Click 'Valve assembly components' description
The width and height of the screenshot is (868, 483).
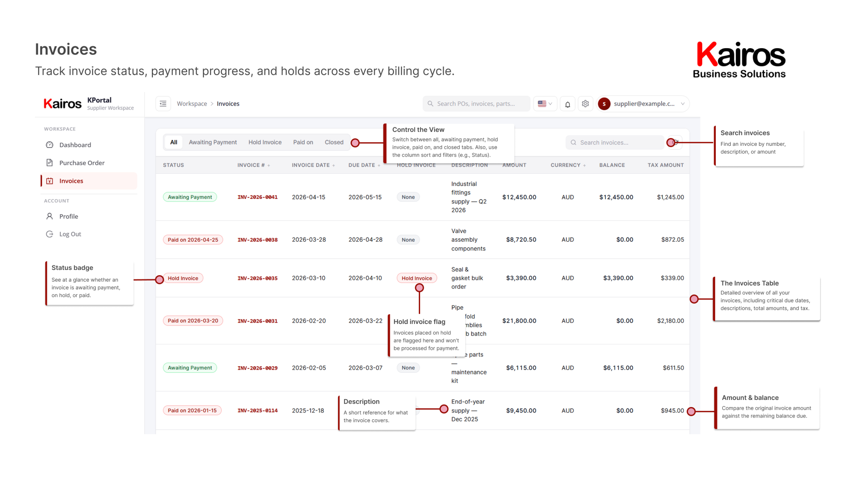[468, 240]
